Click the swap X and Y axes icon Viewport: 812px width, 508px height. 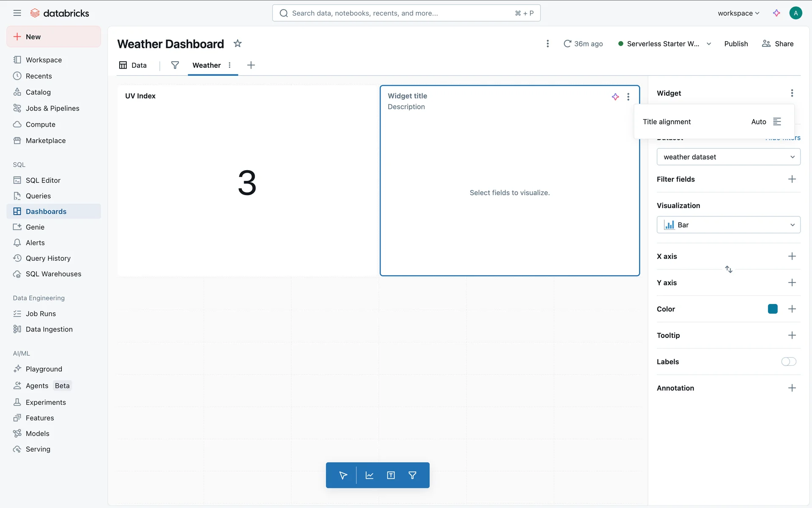pos(728,269)
